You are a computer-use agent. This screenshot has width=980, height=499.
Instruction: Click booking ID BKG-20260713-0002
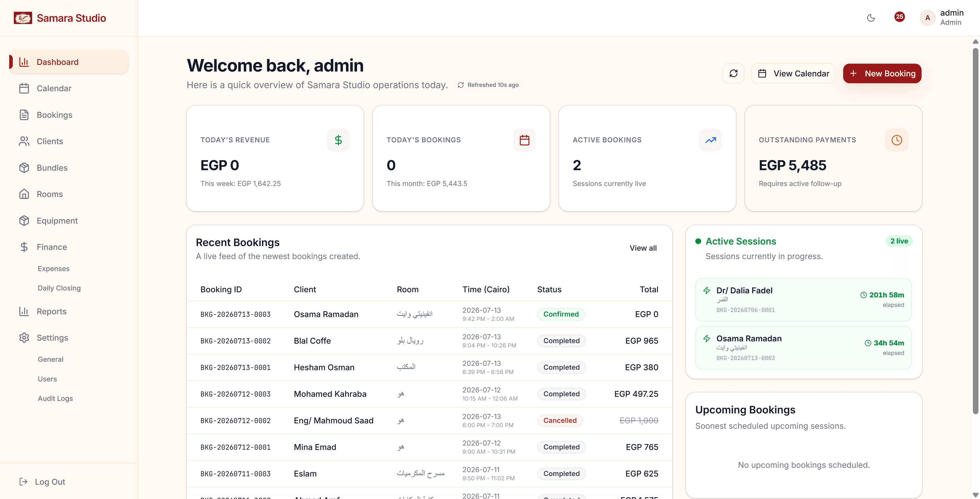pos(235,341)
